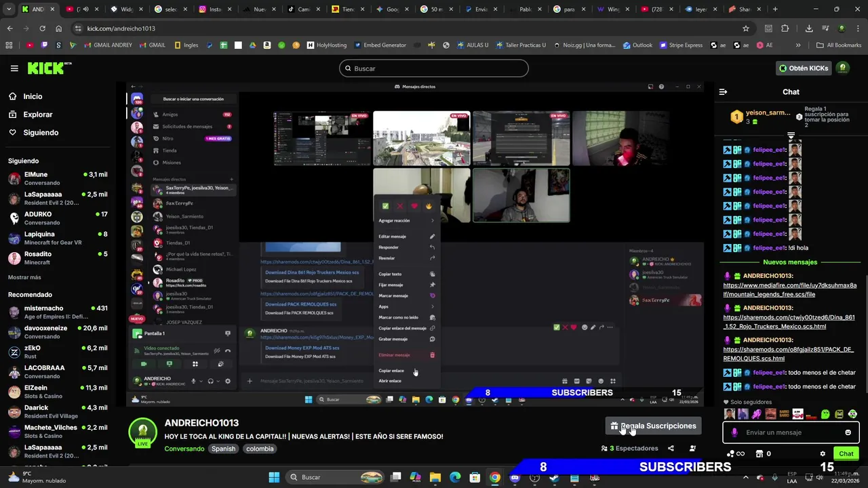Collapse the Chat panel with arrow icon
This screenshot has height=488, width=868.
click(x=723, y=91)
